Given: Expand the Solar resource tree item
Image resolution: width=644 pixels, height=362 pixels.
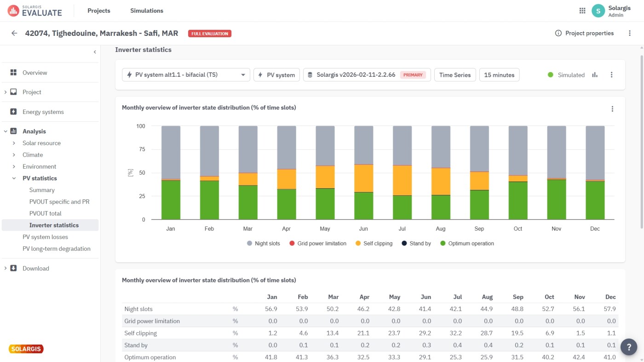Looking at the screenshot, I should pos(14,143).
